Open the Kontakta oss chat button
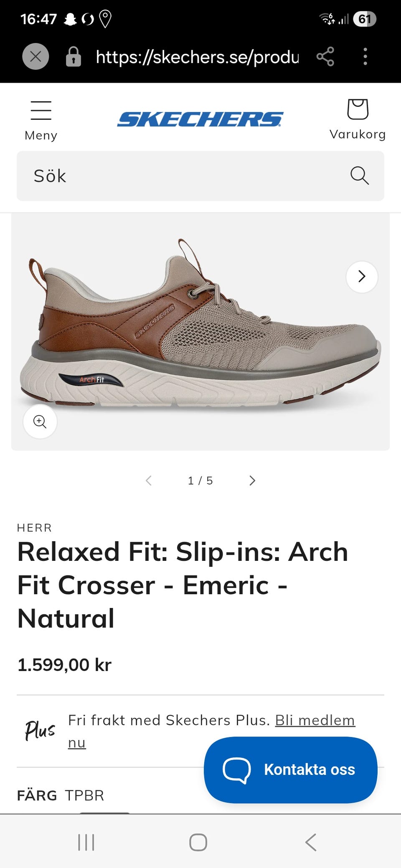401x868 pixels. coord(291,770)
